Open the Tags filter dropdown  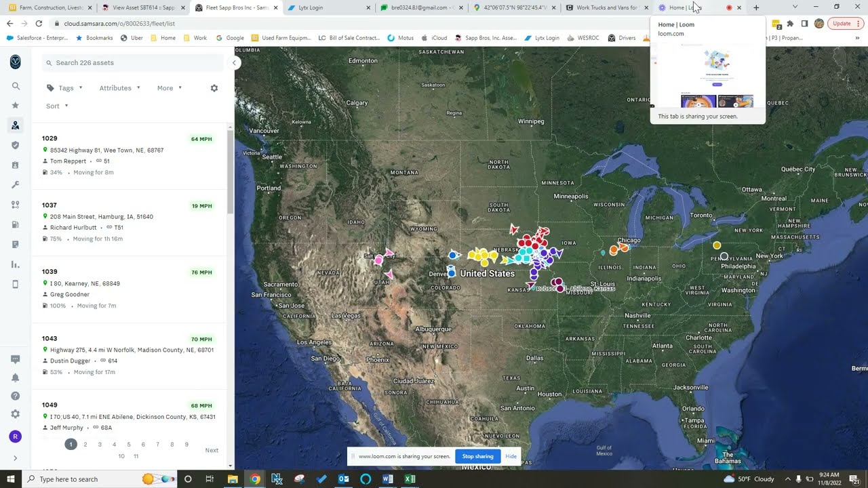64,88
